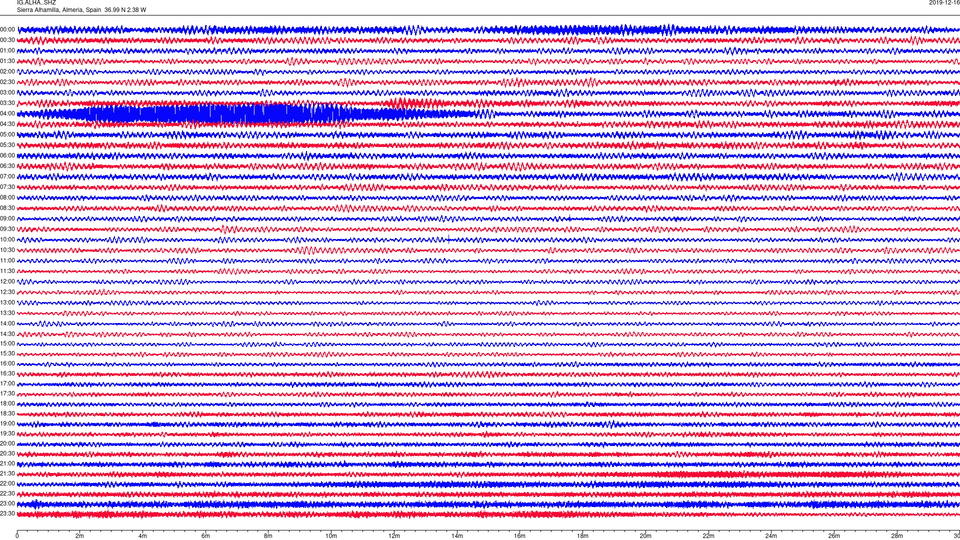Image resolution: width=960 pixels, height=540 pixels.
Task: Choose the 11:00 trace label
Action: click(7, 260)
